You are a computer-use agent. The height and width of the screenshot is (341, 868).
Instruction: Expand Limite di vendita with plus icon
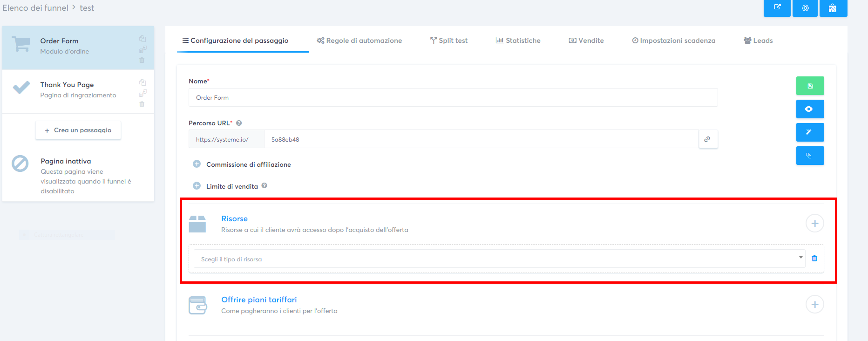[x=197, y=186]
